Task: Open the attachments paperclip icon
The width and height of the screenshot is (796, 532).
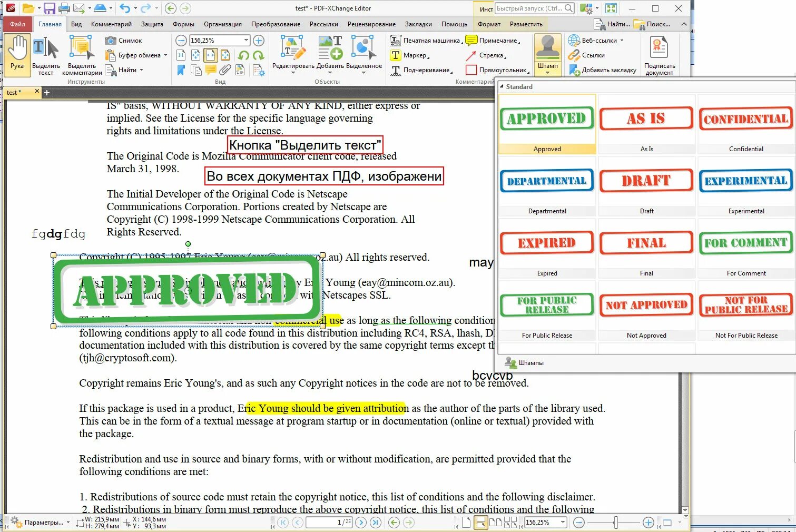Action: click(225, 70)
